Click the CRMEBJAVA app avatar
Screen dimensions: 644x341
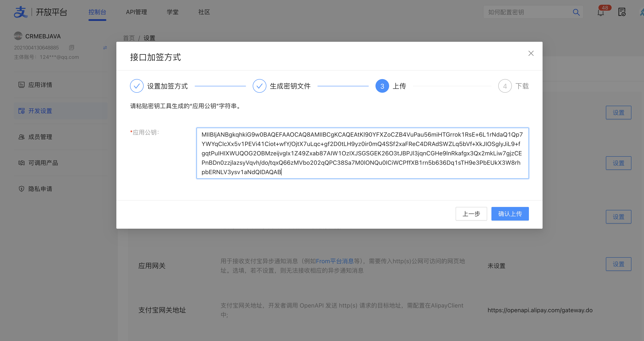18,36
